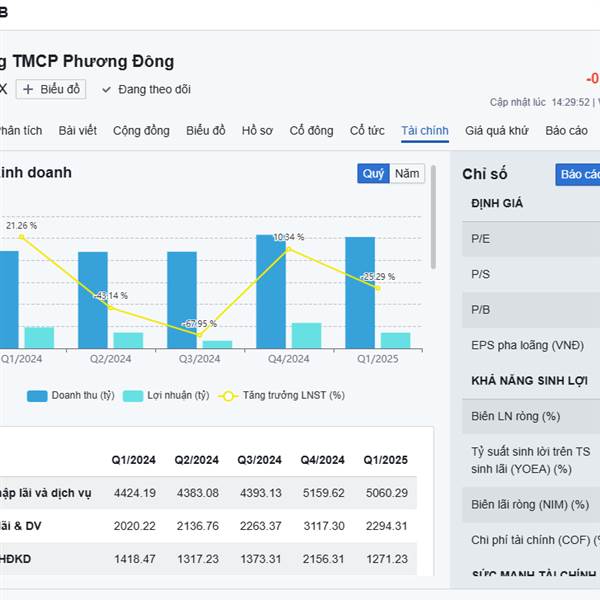Viewport: 600px width, 600px height.
Task: Click the Q3/2024 table column header
Action: click(x=259, y=460)
